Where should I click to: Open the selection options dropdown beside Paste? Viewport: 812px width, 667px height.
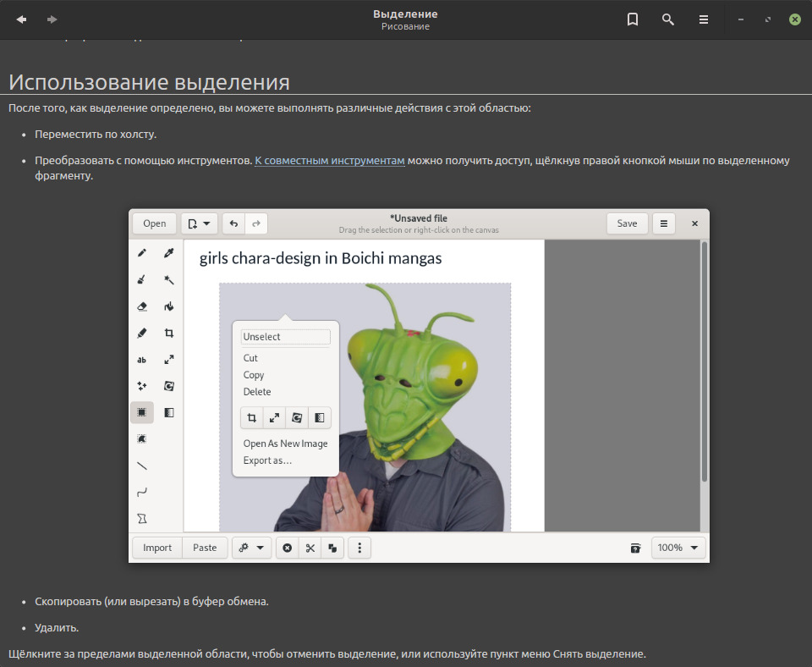tap(251, 548)
